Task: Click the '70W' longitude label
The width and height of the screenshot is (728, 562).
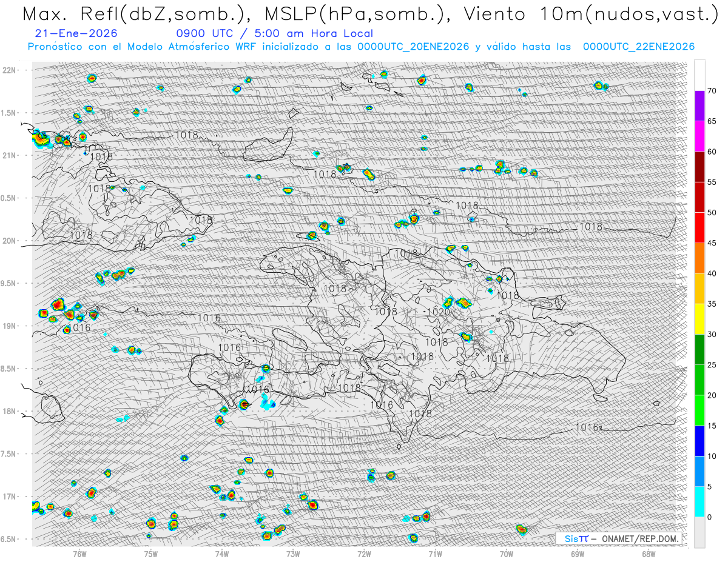Action: coord(507,554)
